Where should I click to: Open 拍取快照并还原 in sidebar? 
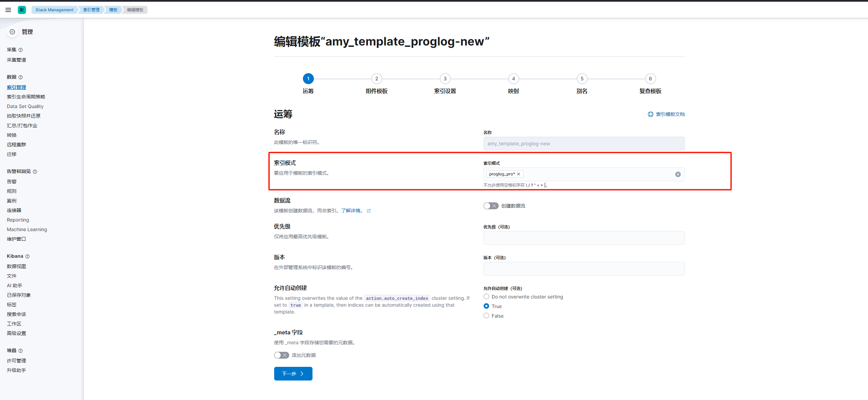coord(24,116)
